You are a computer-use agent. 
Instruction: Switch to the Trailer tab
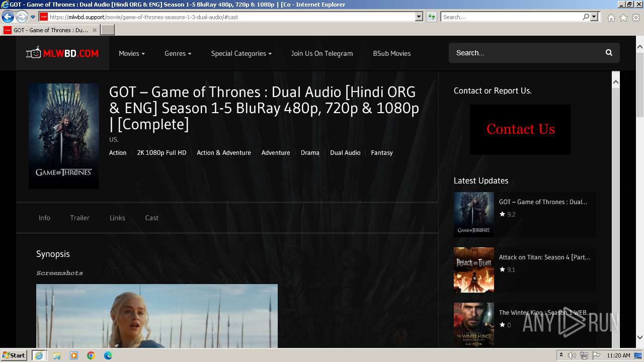click(x=79, y=218)
